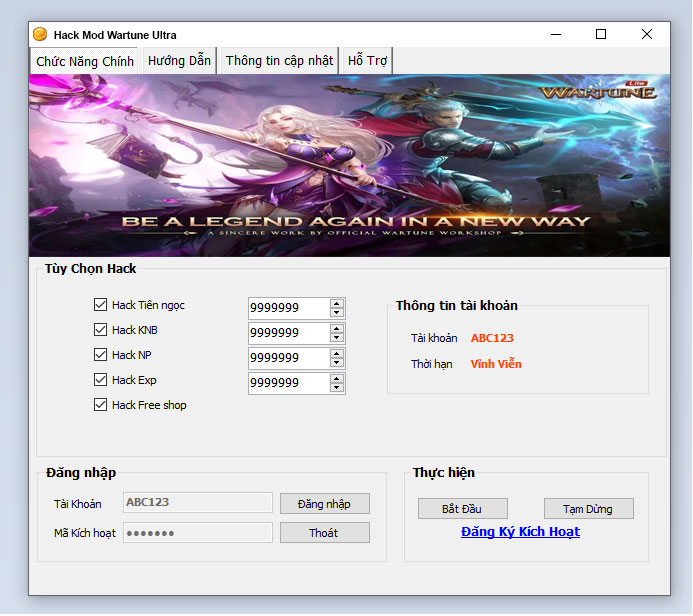Click the ABC123 account name text
Image resolution: width=693 pixels, height=616 pixels.
492,338
